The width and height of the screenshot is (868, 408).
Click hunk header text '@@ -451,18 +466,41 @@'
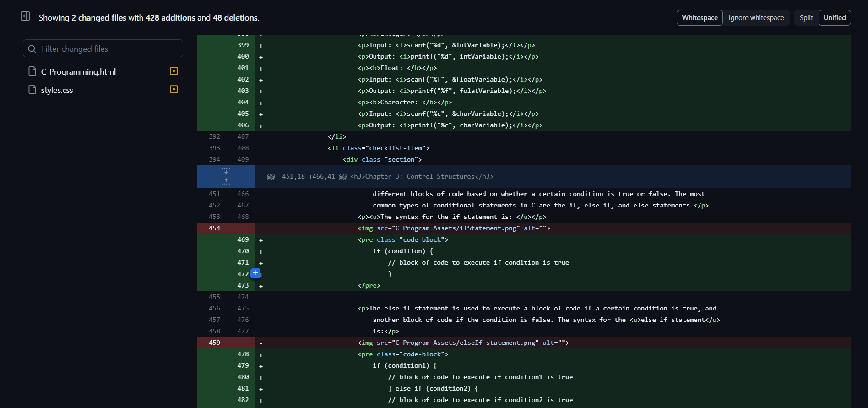click(307, 177)
